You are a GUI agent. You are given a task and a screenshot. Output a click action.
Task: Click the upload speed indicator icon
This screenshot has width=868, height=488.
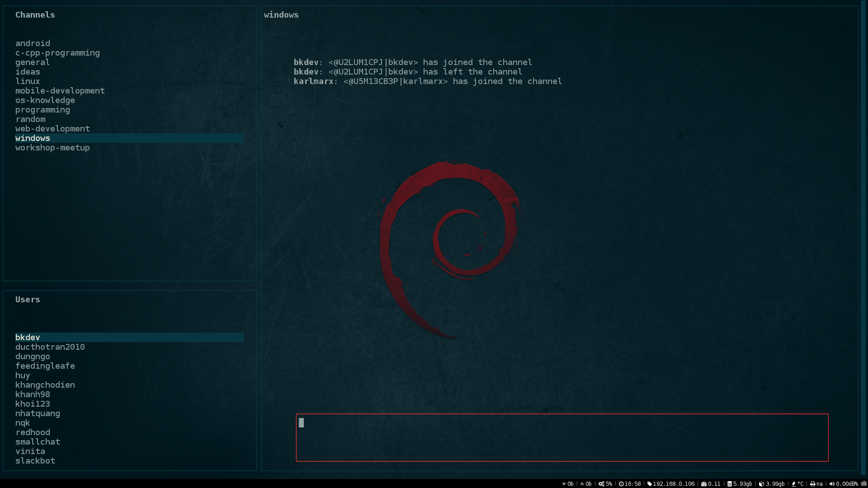[582, 484]
